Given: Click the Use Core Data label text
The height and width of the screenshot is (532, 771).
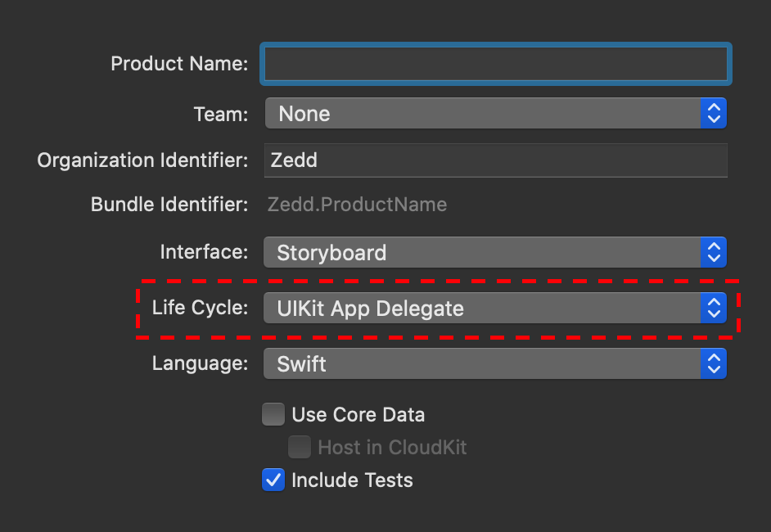Looking at the screenshot, I should tap(358, 415).
